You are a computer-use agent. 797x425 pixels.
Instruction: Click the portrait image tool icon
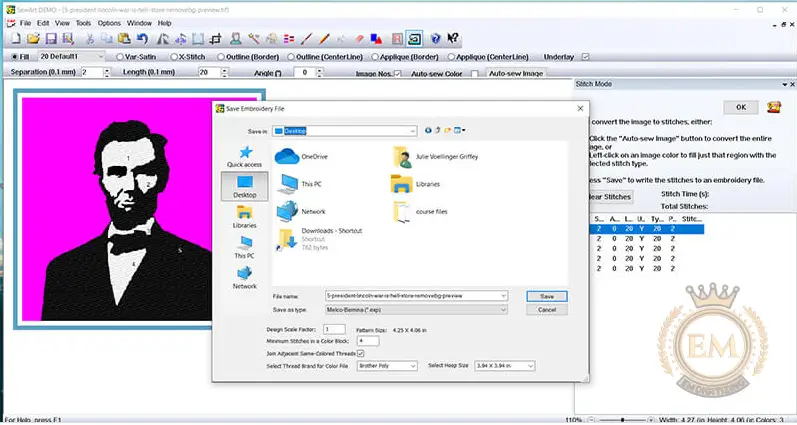click(x=235, y=39)
